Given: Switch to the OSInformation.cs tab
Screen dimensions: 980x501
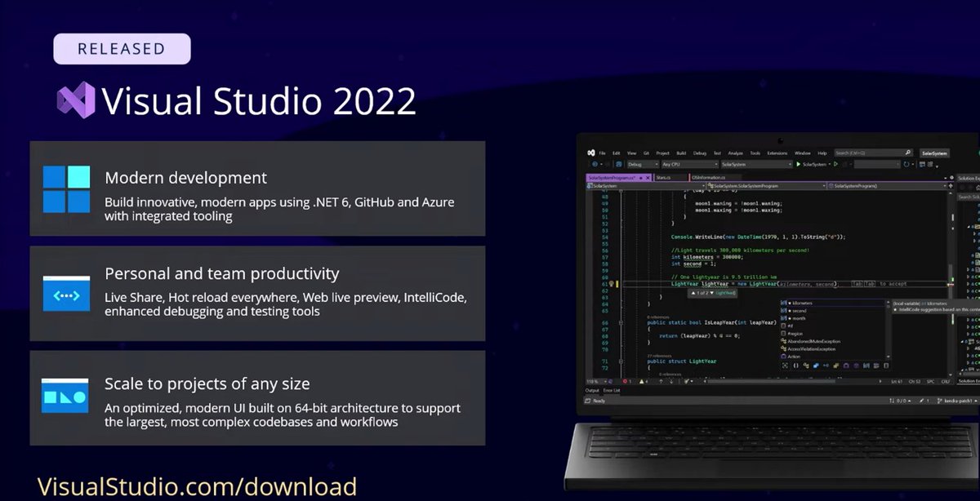Looking at the screenshot, I should pyautogui.click(x=716, y=177).
